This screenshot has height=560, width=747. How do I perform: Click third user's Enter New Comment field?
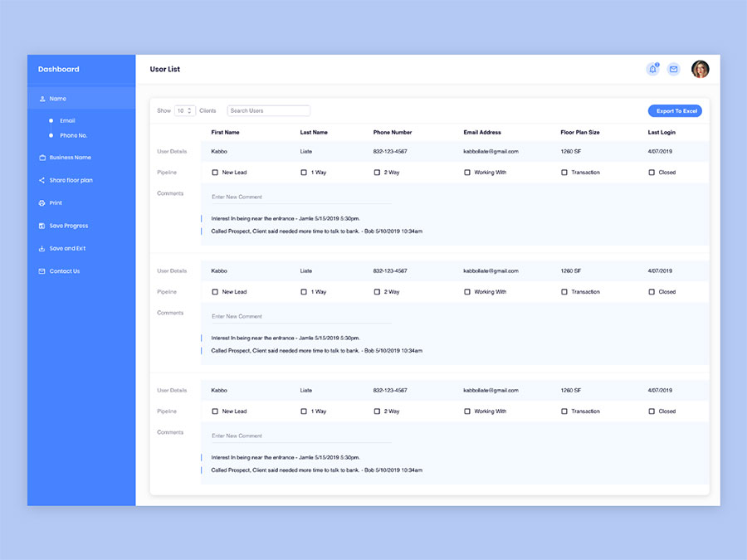point(301,436)
